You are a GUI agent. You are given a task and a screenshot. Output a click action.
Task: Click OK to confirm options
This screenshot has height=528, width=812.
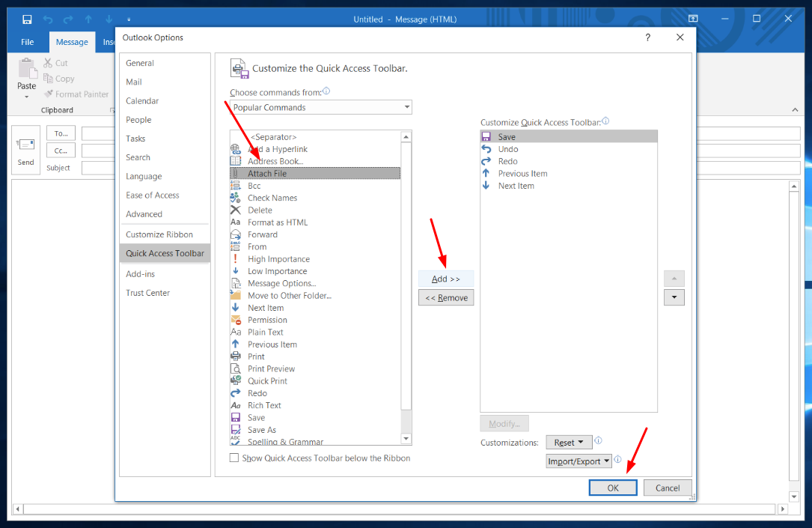[x=613, y=488]
